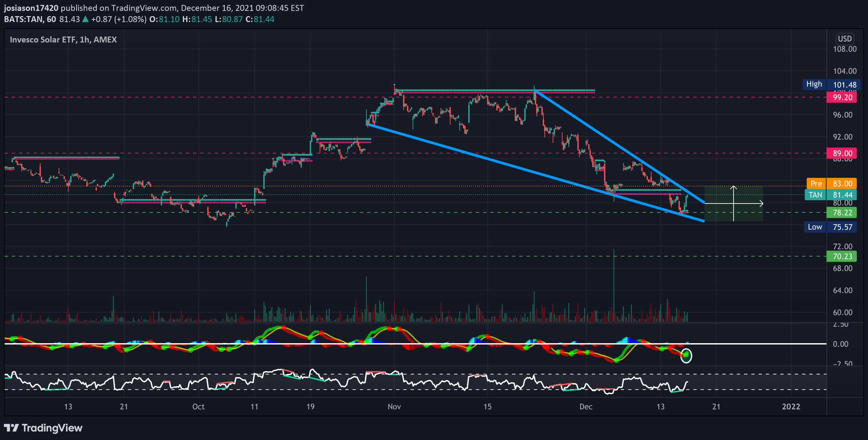Click the 89.00 red price level tag
The width and height of the screenshot is (868, 440).
(842, 153)
